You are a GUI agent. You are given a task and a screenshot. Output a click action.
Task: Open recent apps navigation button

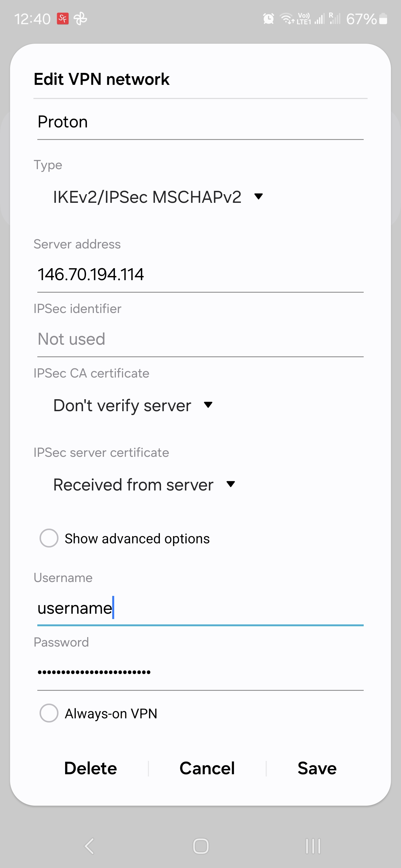tap(313, 846)
